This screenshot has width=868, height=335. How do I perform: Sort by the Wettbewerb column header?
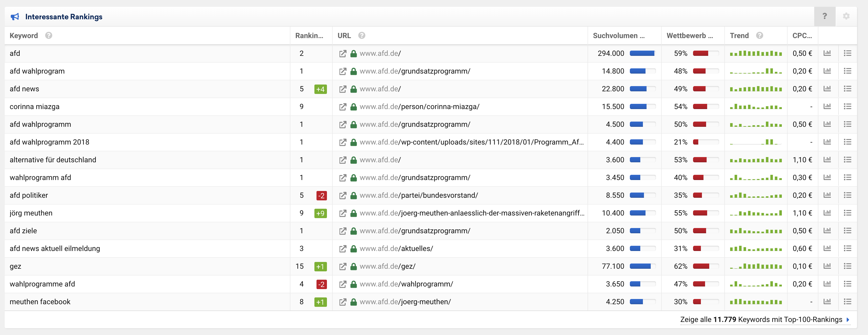(690, 35)
